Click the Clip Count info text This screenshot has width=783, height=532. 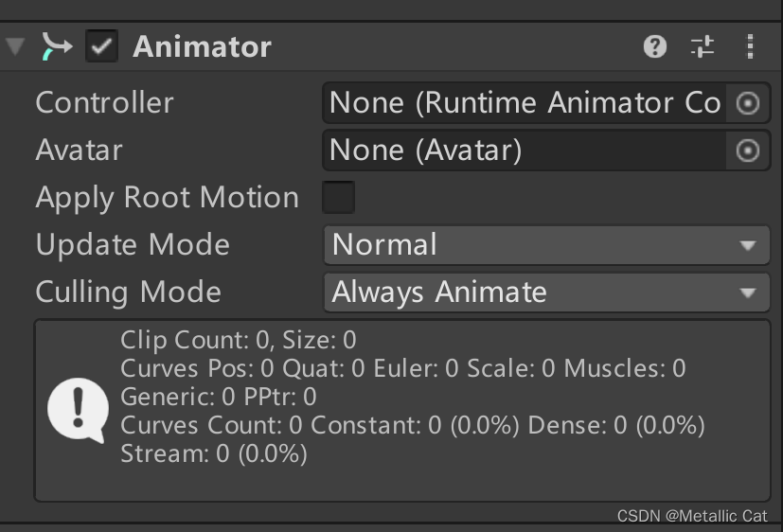[239, 341]
